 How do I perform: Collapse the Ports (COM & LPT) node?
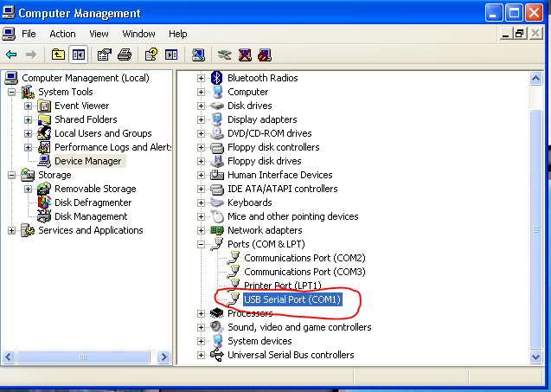tap(201, 244)
